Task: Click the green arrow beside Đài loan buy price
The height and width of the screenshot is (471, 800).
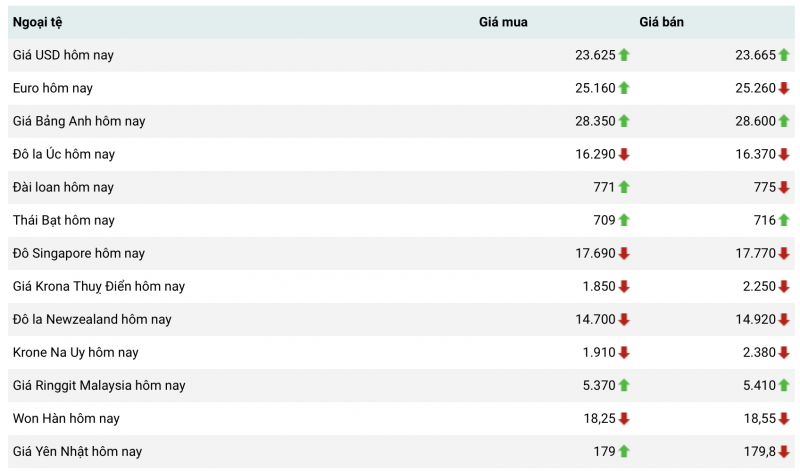Action: pyautogui.click(x=624, y=187)
